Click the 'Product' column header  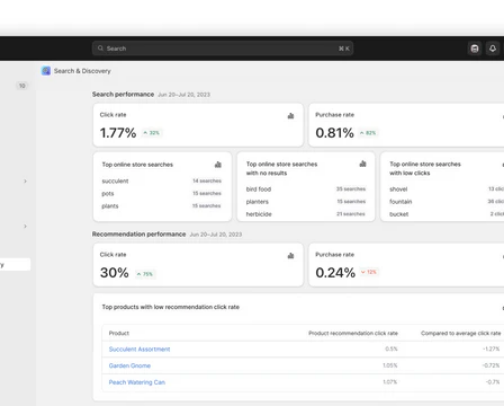pyautogui.click(x=119, y=333)
